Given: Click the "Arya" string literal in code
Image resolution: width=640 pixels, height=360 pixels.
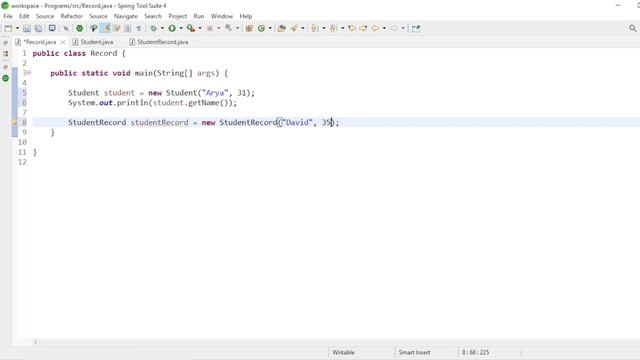Looking at the screenshot, I should [215, 93].
